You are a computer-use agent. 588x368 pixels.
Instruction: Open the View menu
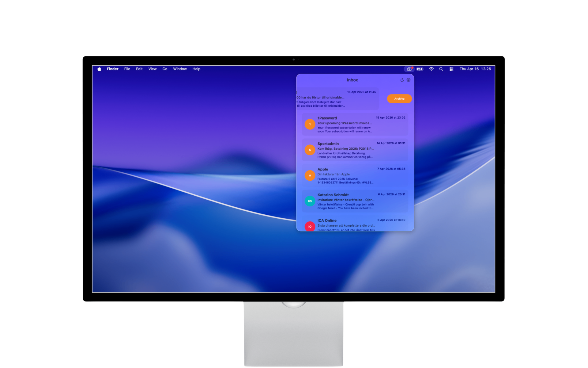[x=153, y=69]
